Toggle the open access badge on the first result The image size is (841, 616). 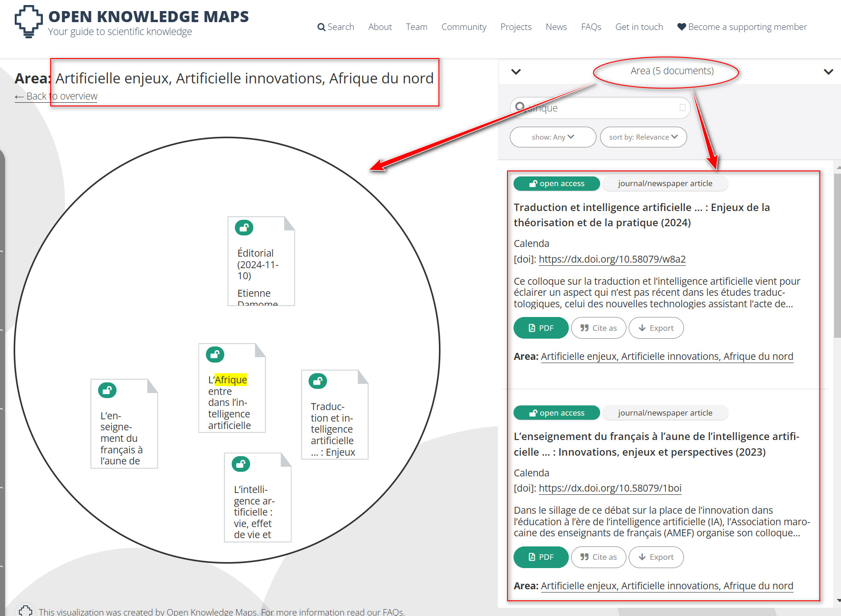(x=556, y=183)
